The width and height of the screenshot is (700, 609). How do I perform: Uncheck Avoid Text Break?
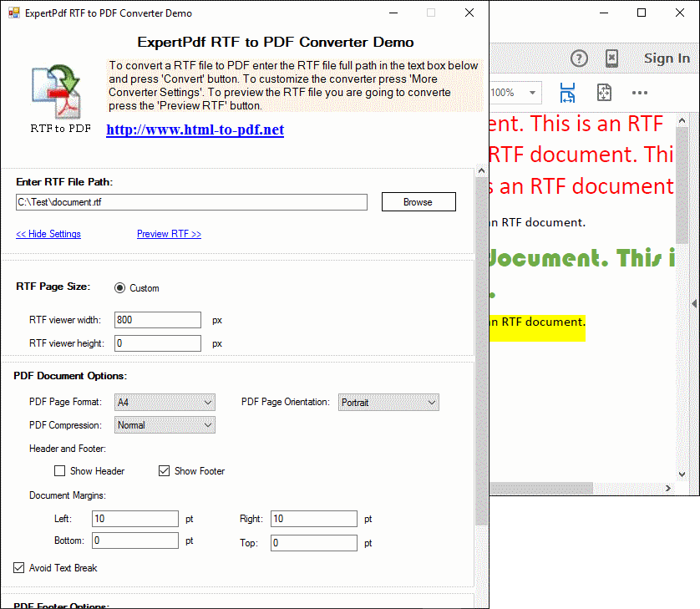pyautogui.click(x=18, y=567)
